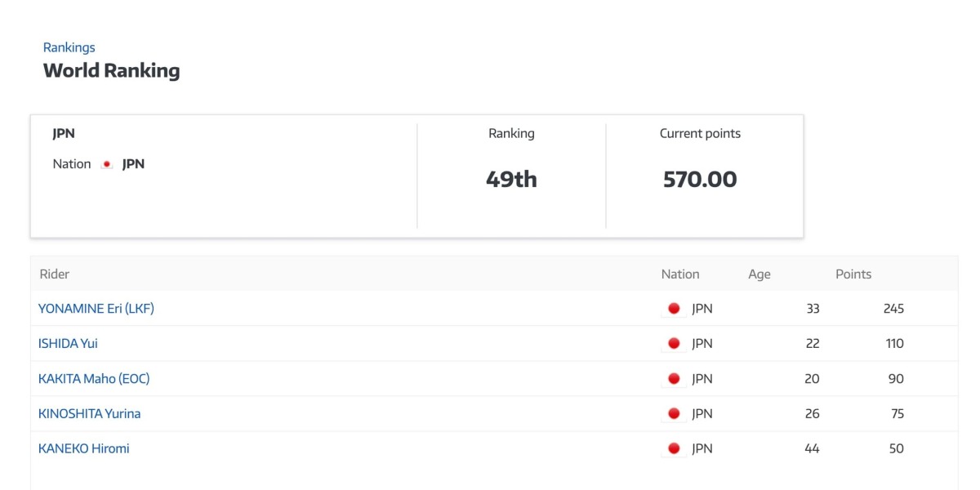Image resolution: width=980 pixels, height=490 pixels.
Task: Click the flag icon in ISHIDA Yui's row
Action: 674,344
